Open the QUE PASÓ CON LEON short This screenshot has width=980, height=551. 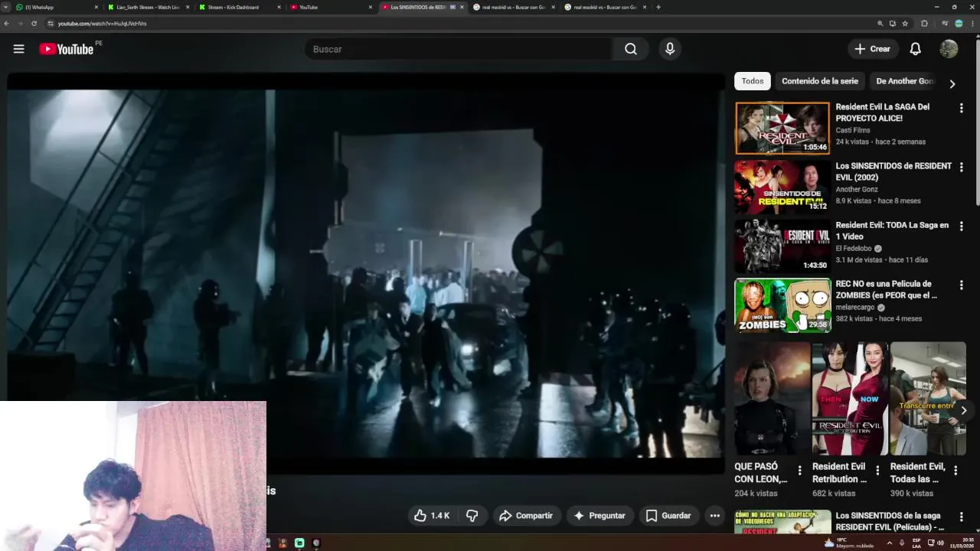tap(772, 398)
